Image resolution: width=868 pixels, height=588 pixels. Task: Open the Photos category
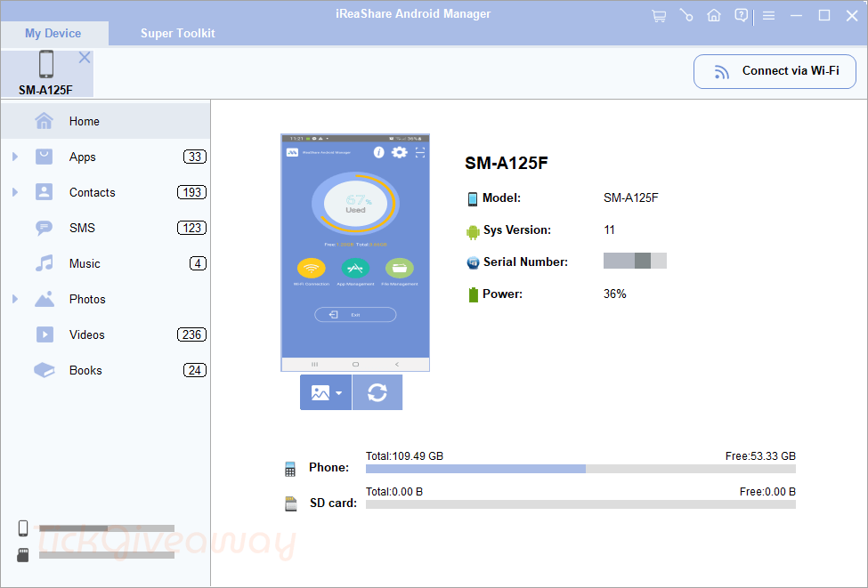106,299
